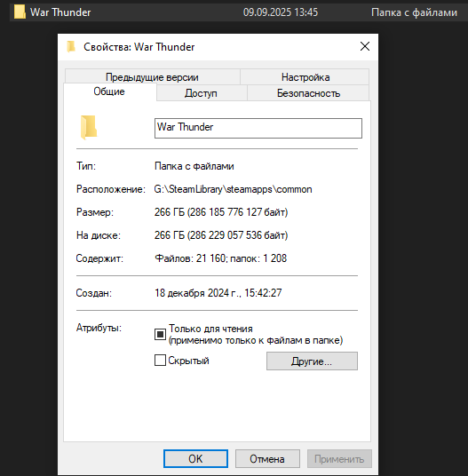The height and width of the screenshot is (476, 468).
Task: Click the location path G:\SteamLibrary\steamapps\common
Action: [x=233, y=189]
